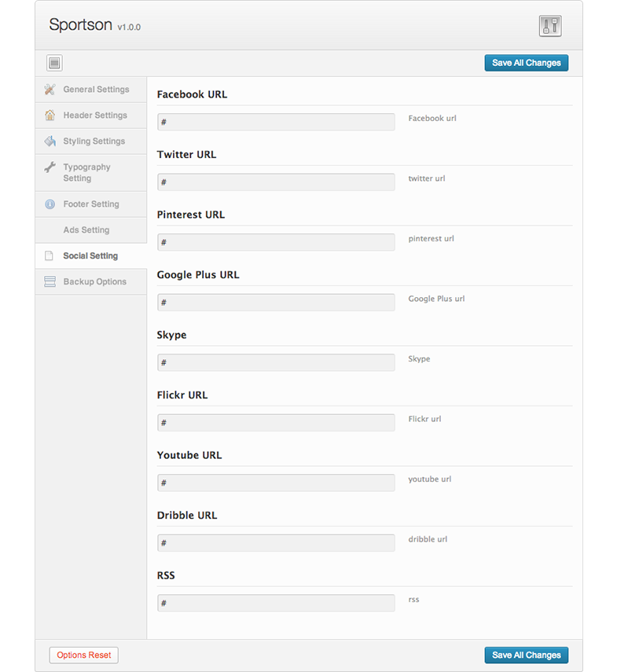Viewport: 617px width, 672px height.
Task: Select the Pinterest URL input field
Action: coord(276,242)
